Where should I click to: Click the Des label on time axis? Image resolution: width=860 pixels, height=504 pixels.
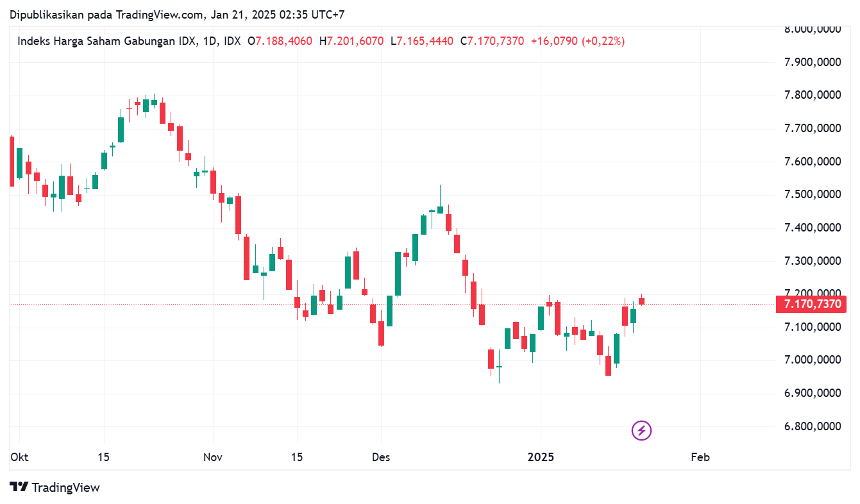(381, 458)
